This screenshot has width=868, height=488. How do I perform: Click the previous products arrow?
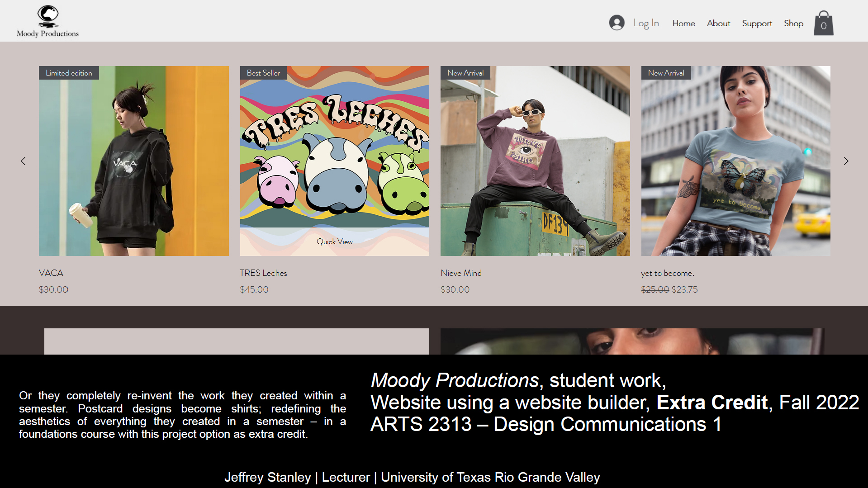tap(23, 161)
